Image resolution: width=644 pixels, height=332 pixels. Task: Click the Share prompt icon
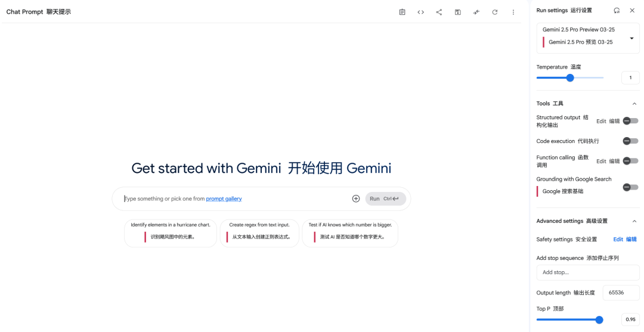click(x=439, y=13)
